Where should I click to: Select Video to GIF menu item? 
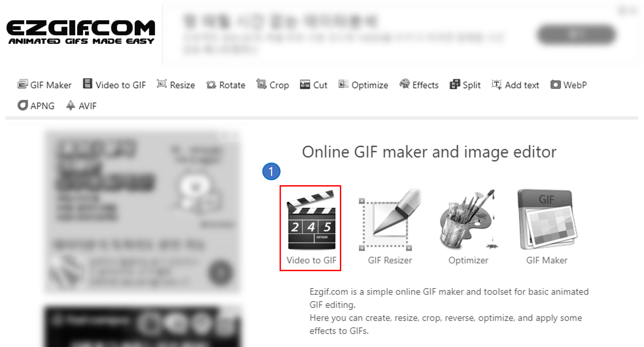(x=114, y=85)
